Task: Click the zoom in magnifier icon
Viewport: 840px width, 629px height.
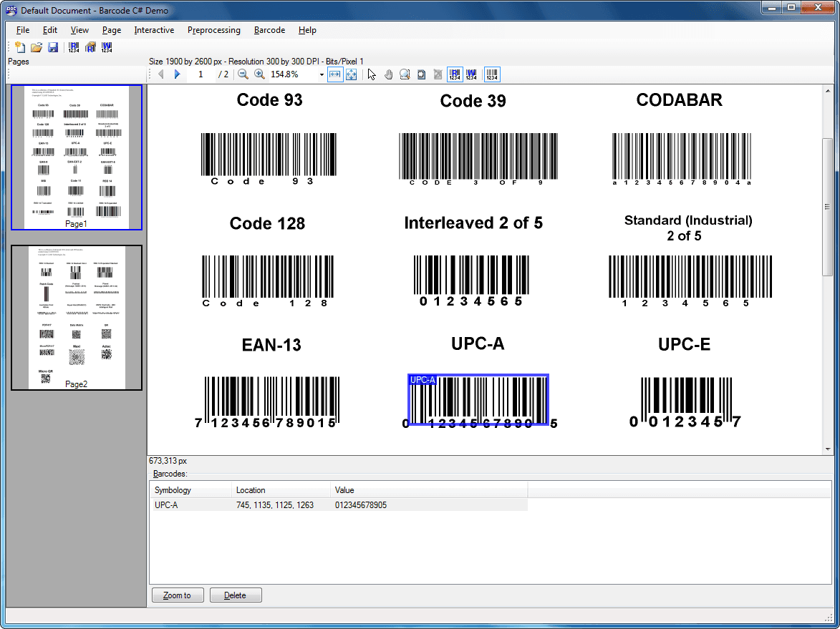Action: click(259, 74)
